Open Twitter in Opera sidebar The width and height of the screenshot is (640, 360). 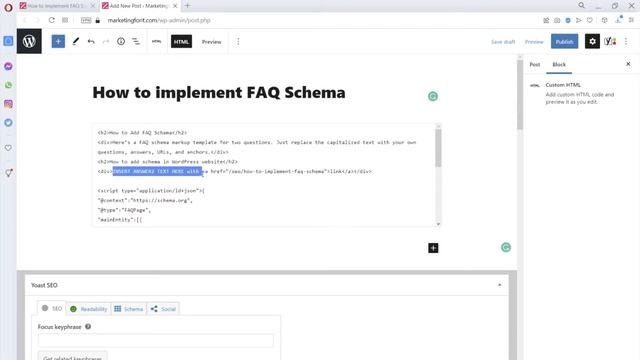(8, 122)
